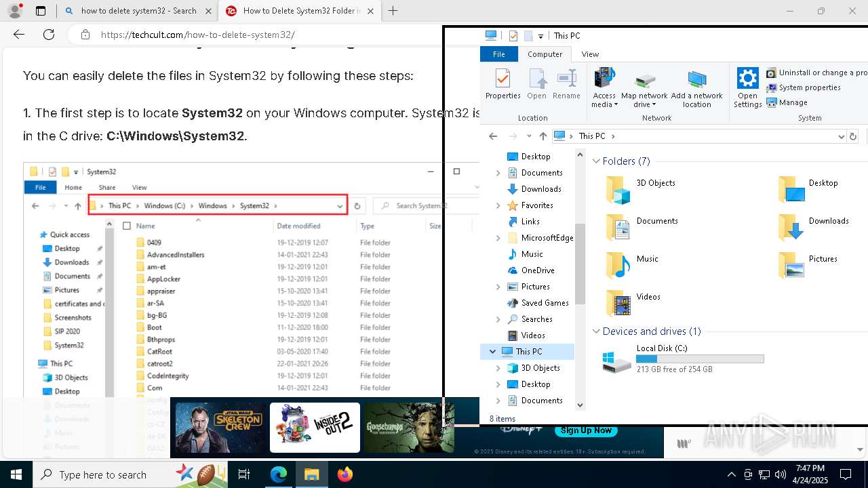Open the Edge profile icon

(x=14, y=10)
